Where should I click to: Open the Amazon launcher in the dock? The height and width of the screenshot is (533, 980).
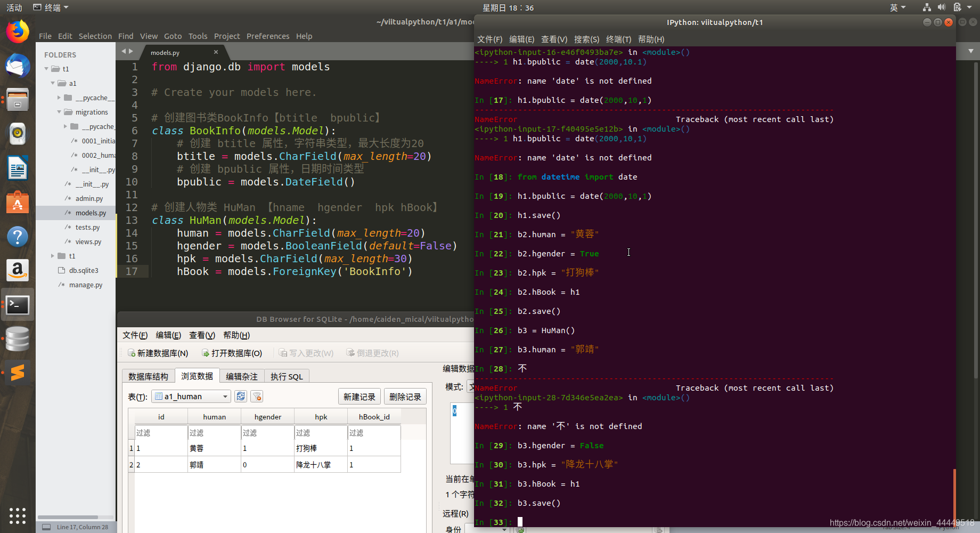(18, 271)
